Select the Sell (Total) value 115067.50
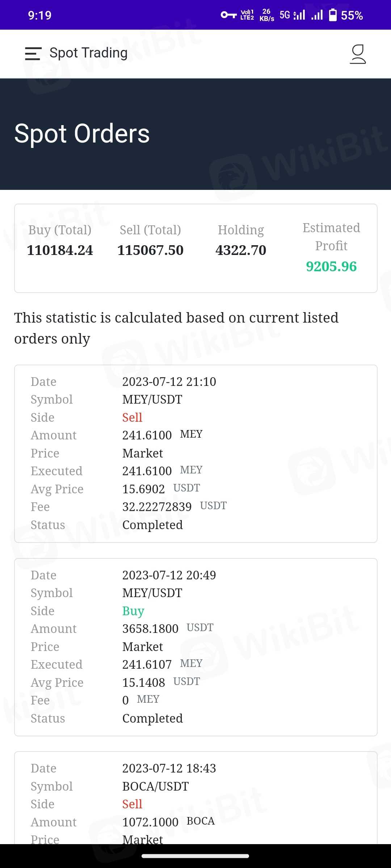 (x=150, y=250)
